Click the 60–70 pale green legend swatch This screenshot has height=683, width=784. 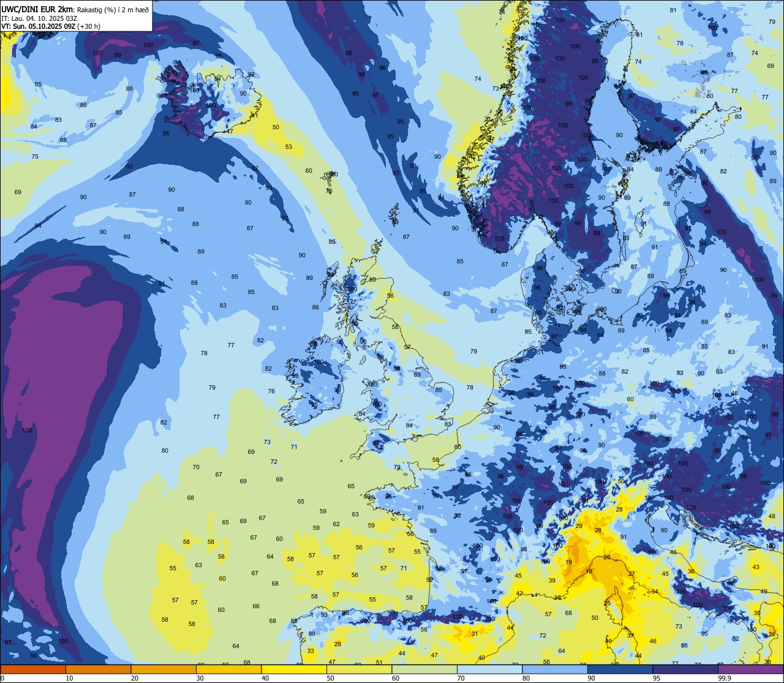(424, 669)
